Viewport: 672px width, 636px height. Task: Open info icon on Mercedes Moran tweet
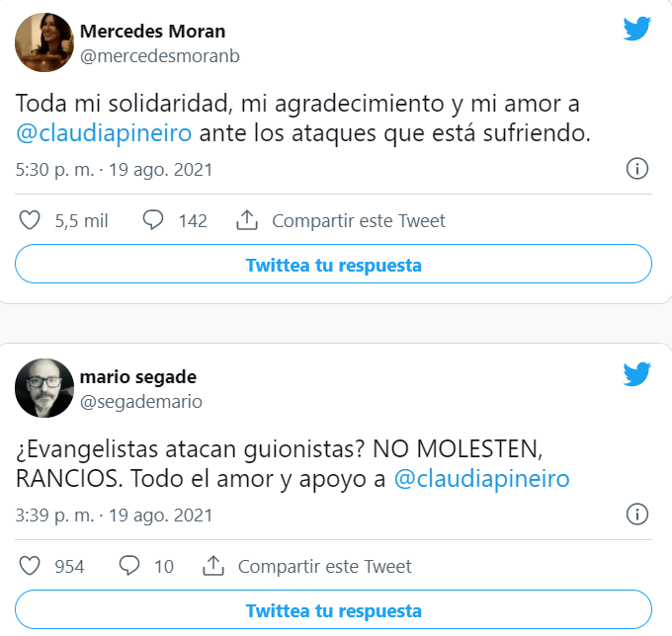click(x=637, y=169)
